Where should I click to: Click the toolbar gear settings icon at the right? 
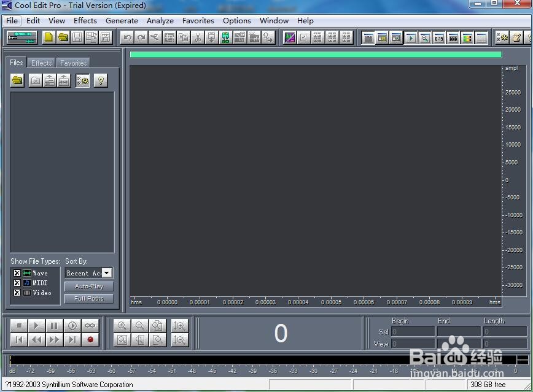[502, 37]
